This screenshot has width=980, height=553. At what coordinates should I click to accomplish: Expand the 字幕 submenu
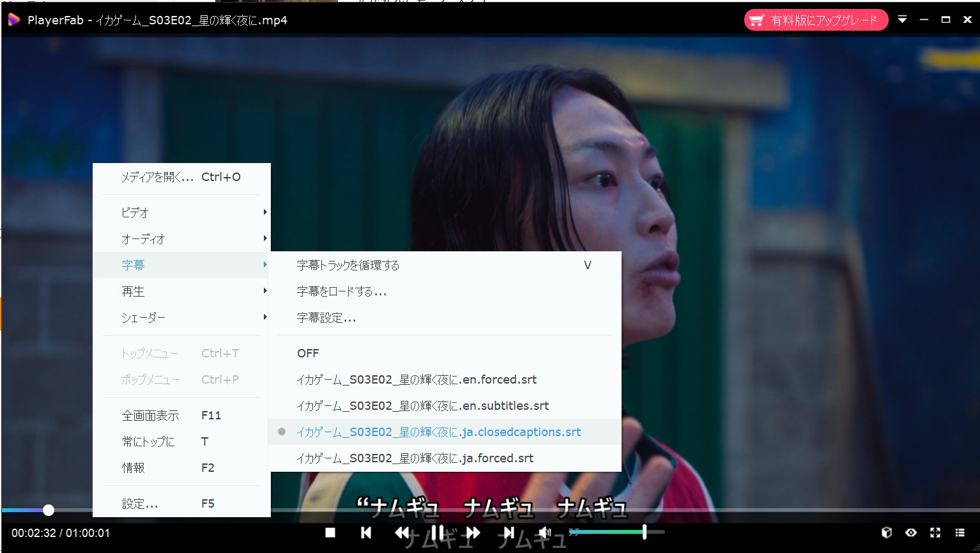(x=181, y=265)
